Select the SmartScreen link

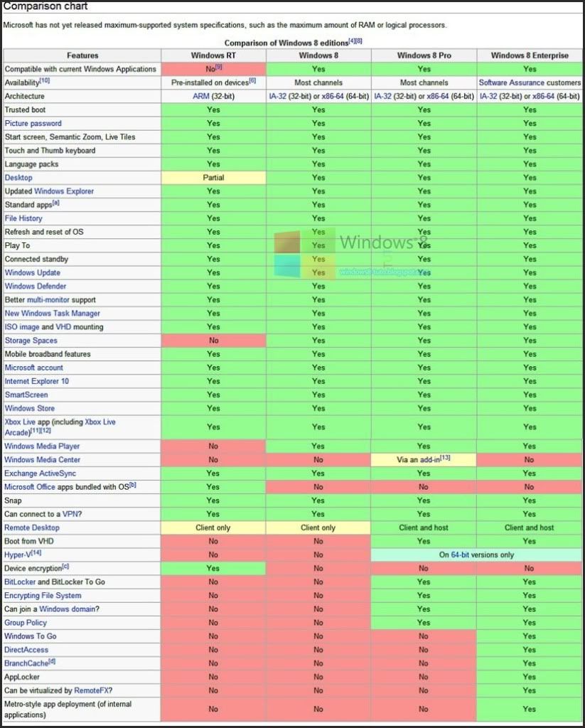coord(26,395)
